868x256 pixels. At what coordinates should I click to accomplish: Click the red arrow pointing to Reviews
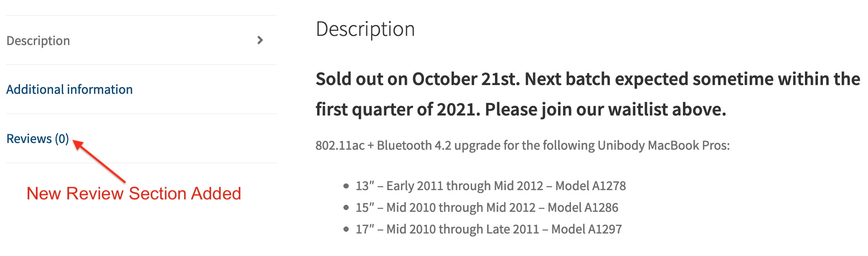pos(100,162)
